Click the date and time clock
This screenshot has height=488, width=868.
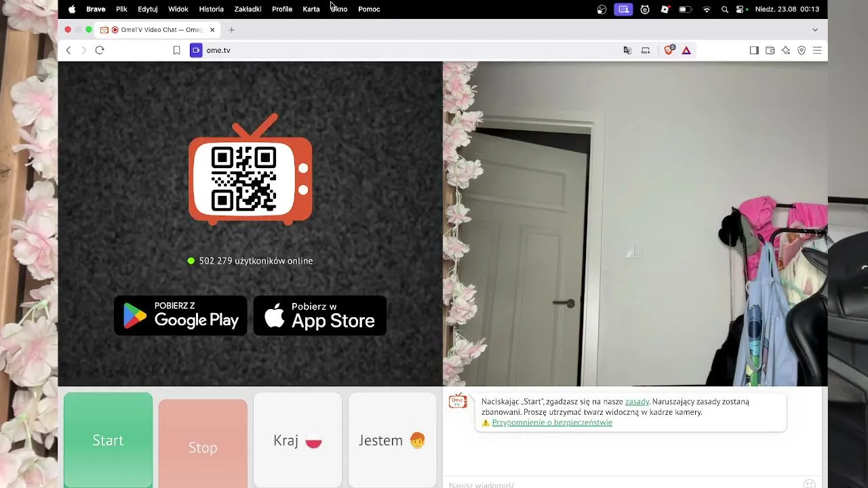point(787,9)
